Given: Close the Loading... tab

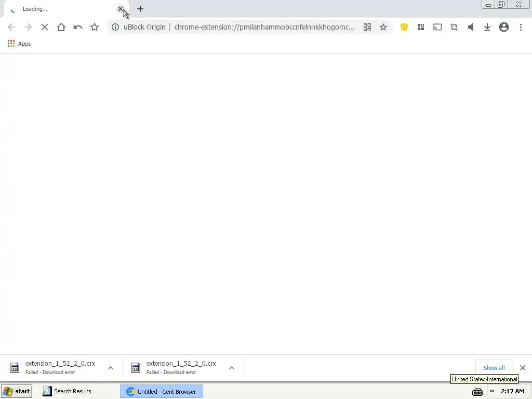Looking at the screenshot, I should point(120,9).
